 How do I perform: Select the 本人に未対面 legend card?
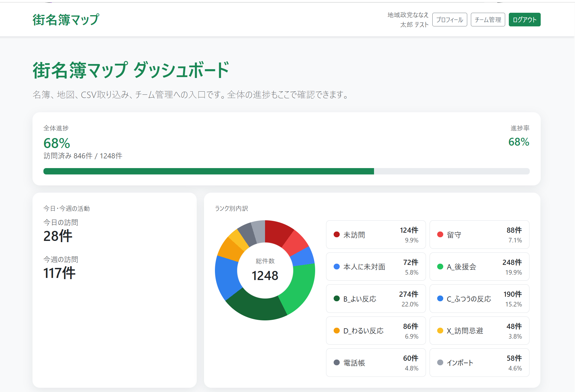pos(376,267)
